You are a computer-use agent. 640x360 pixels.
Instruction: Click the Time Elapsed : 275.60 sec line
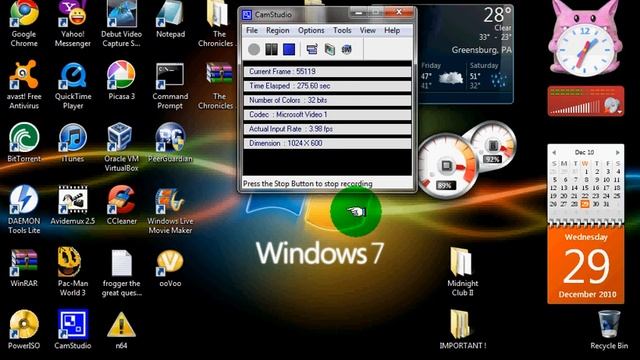[x=327, y=86]
